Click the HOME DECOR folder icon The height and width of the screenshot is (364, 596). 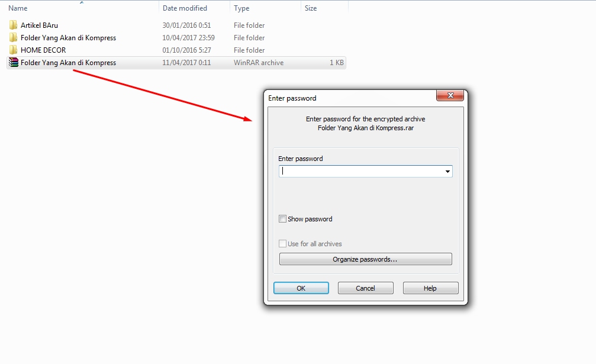click(x=13, y=50)
